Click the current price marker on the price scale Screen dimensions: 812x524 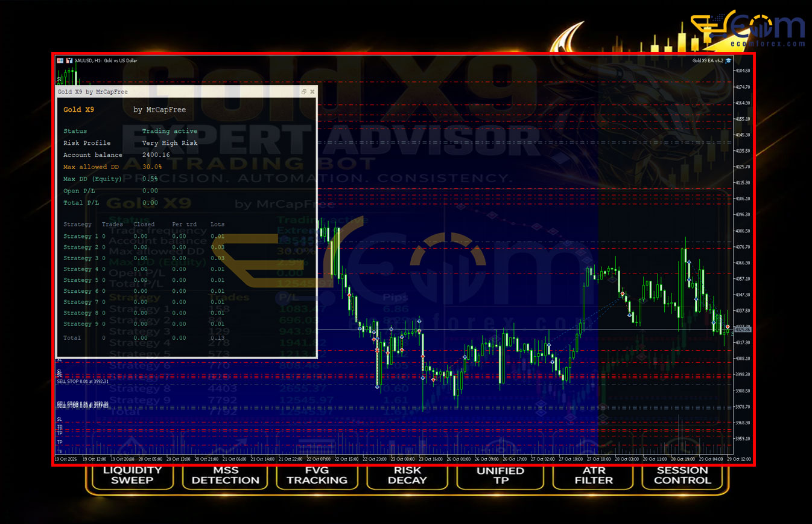point(743,330)
